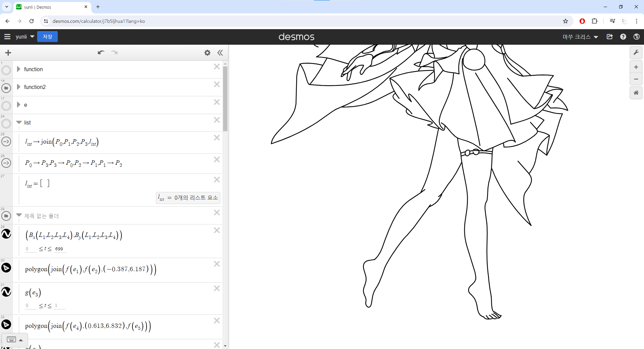Click the blue 저장 save button
The height and width of the screenshot is (349, 644).
click(x=47, y=37)
